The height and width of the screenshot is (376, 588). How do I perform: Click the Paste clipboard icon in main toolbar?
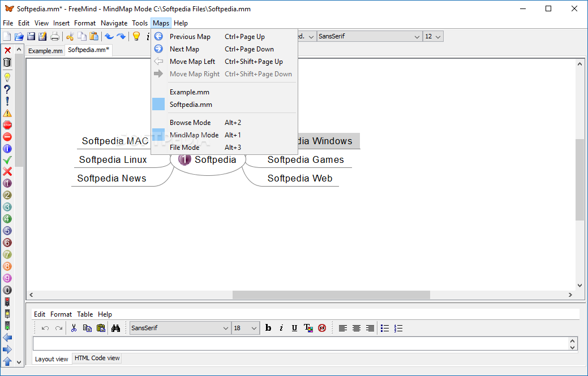(x=94, y=36)
